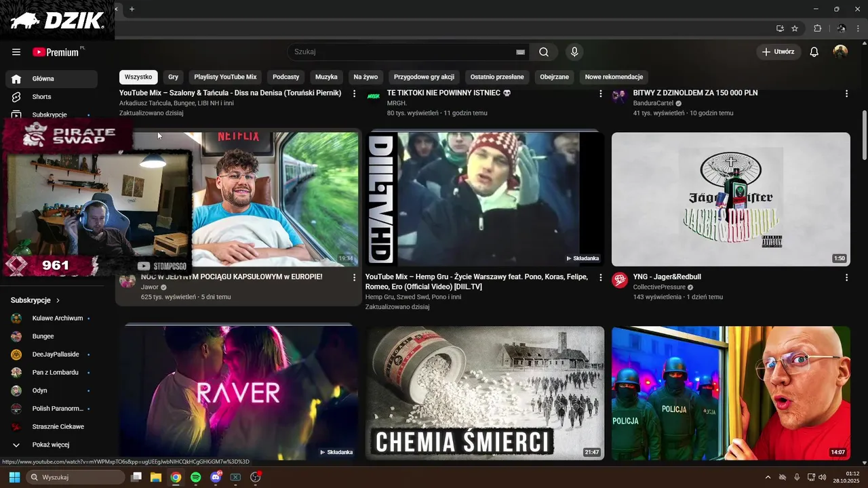Expand Subskrypcje section chevron

pos(58,300)
